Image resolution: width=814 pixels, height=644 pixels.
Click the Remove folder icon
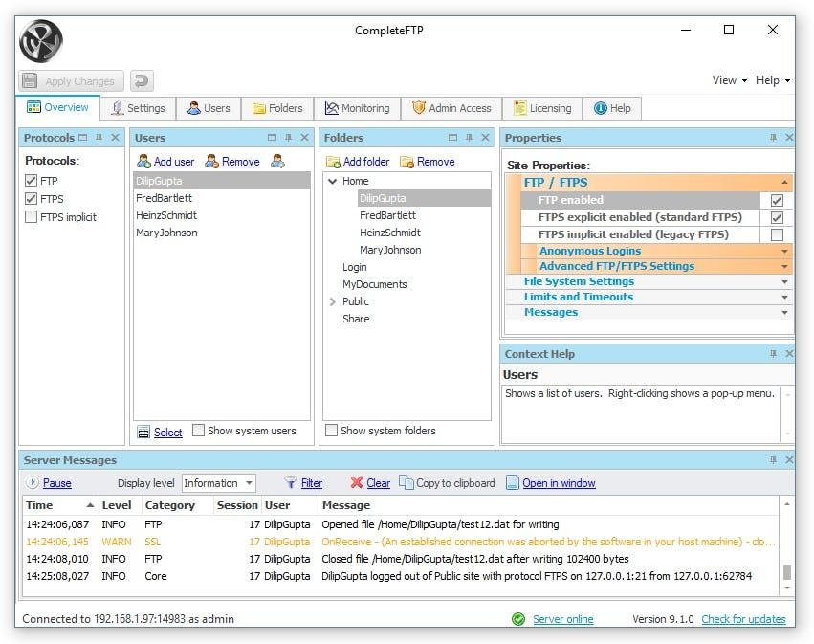pyautogui.click(x=407, y=162)
